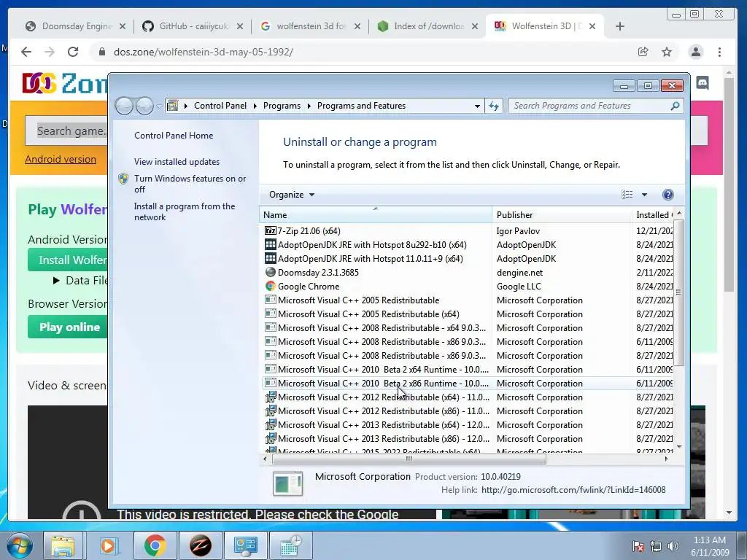Click the program list scroll down arrow

679,447
